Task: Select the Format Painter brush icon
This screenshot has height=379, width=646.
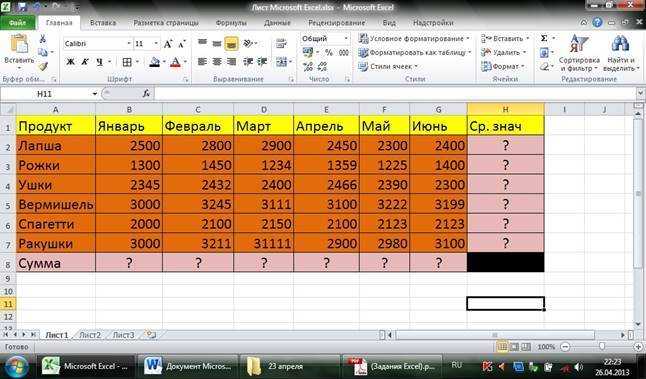Action: [x=43, y=66]
